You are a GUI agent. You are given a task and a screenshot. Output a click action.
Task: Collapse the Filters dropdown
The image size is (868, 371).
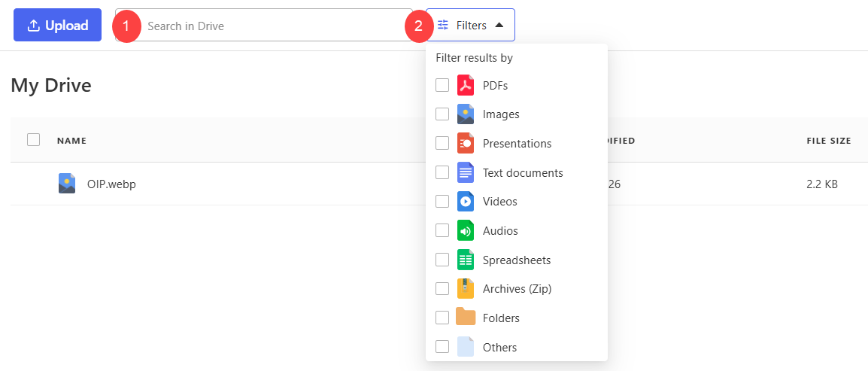click(x=471, y=25)
